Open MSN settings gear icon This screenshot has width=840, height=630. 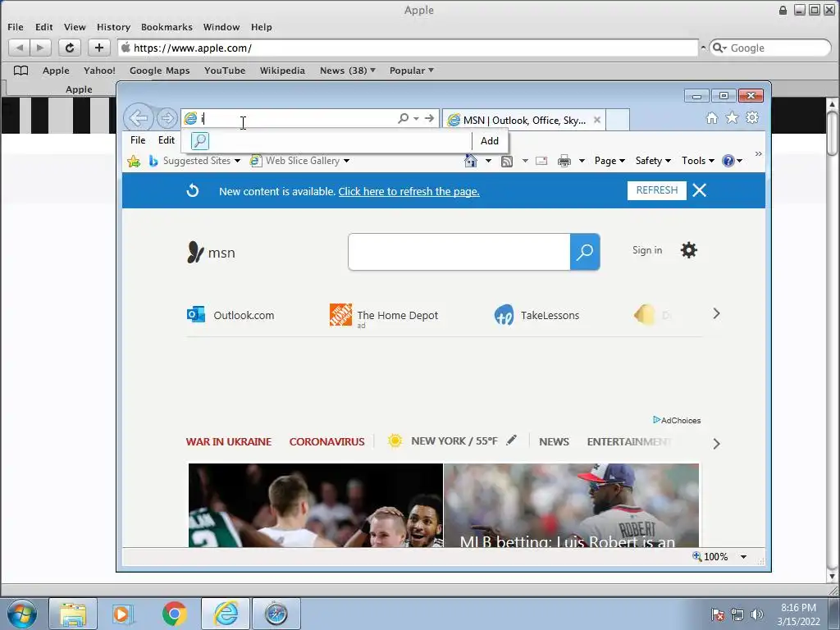pos(689,250)
